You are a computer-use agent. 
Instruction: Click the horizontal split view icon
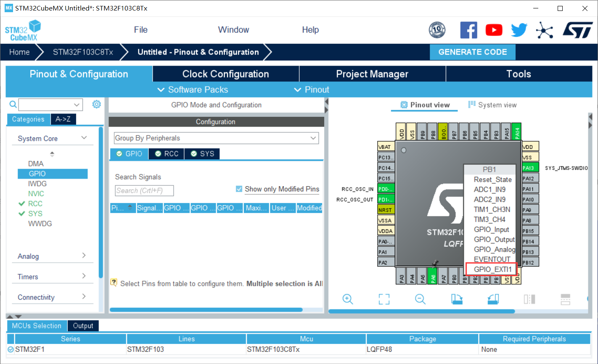pos(566,299)
